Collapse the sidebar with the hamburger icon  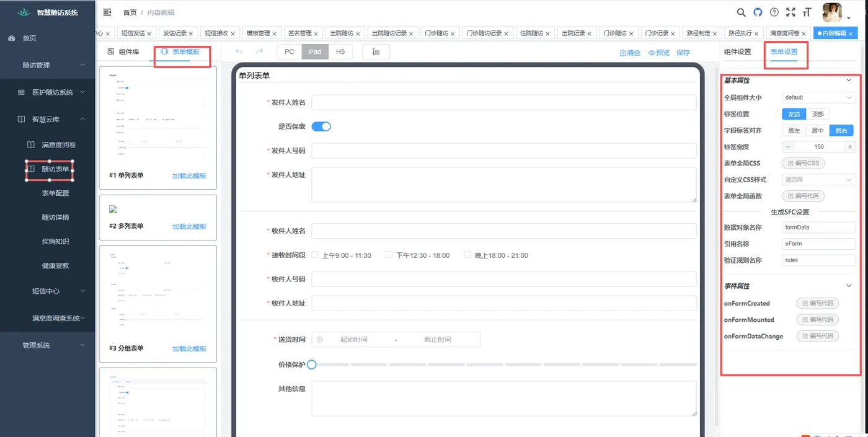pos(107,12)
